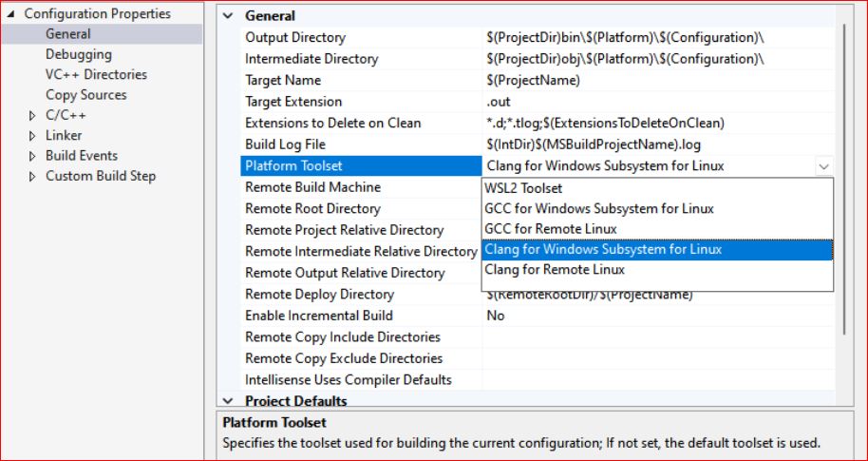Open the Debugging properties page
Image resolution: width=868 pixels, height=461 pixels.
[79, 54]
